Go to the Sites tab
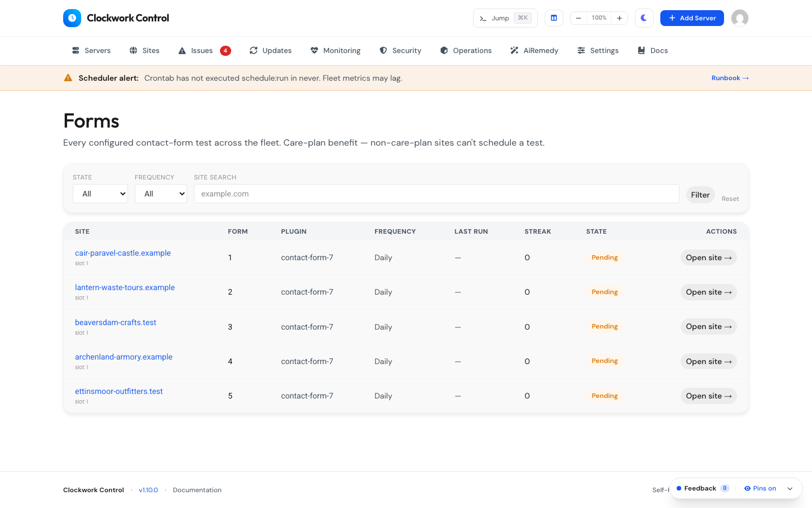This screenshot has height=508, width=812. pyautogui.click(x=144, y=51)
